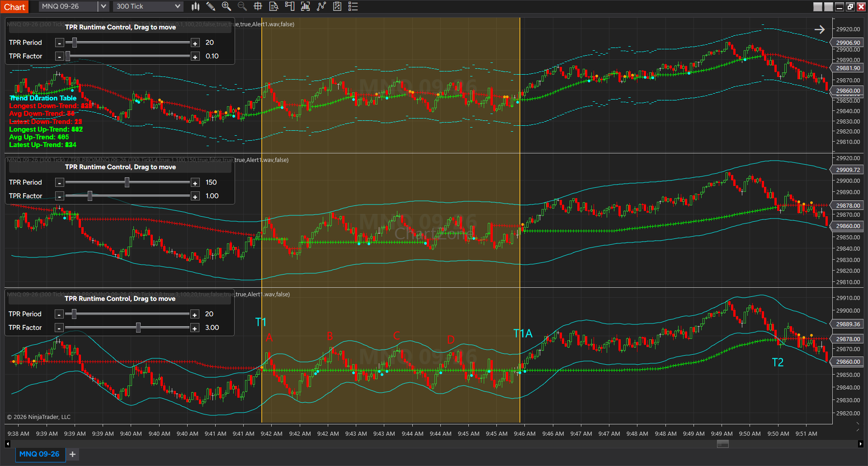
Task: Increase TPR Factor showing 0.10
Action: coord(195,57)
